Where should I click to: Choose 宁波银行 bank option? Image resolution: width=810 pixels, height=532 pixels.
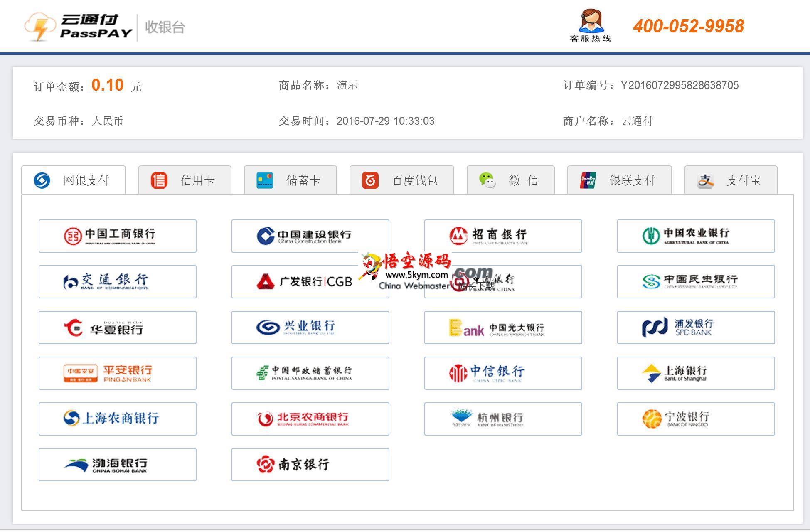(696, 419)
